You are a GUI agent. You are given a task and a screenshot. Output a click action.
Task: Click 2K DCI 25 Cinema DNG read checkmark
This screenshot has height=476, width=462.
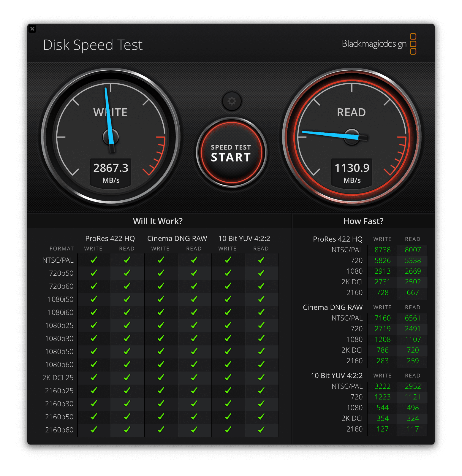pos(194,377)
